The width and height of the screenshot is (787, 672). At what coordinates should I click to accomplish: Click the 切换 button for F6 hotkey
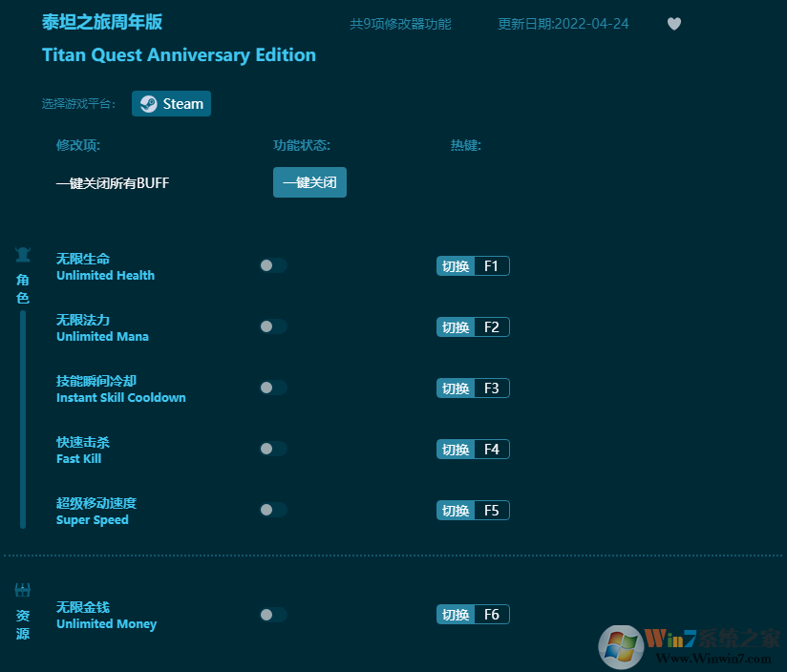456,615
